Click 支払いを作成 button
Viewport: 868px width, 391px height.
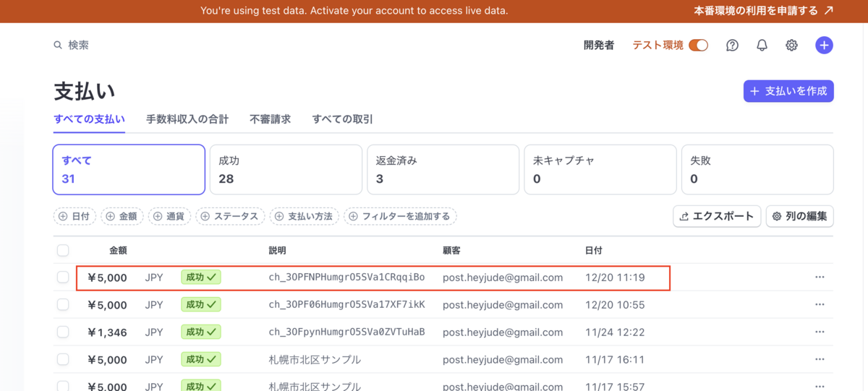tap(788, 91)
